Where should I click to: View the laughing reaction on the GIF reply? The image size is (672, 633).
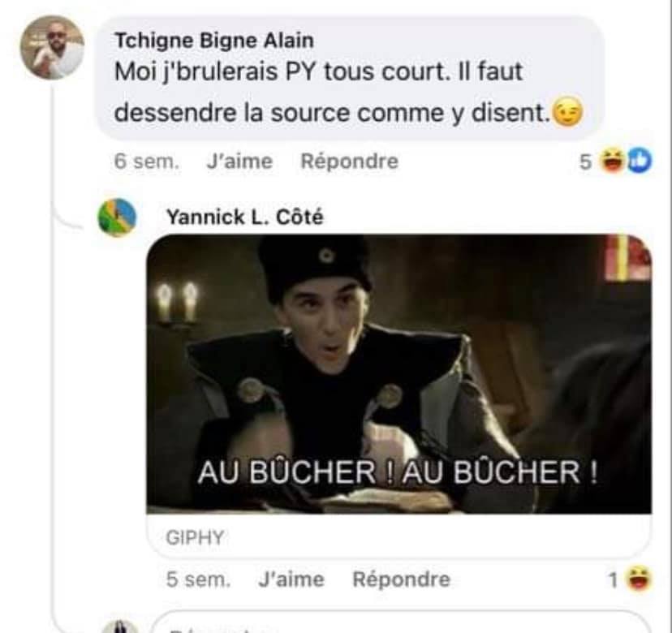click(x=639, y=579)
